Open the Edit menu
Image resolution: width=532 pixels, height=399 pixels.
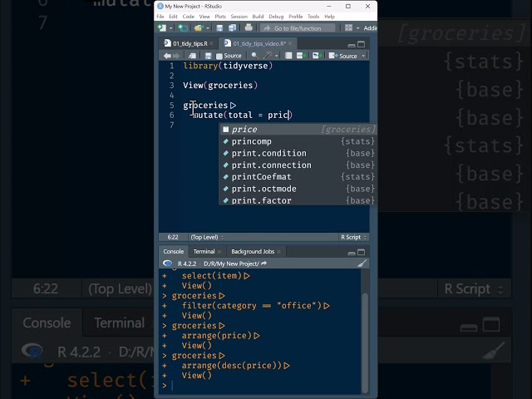[173, 17]
